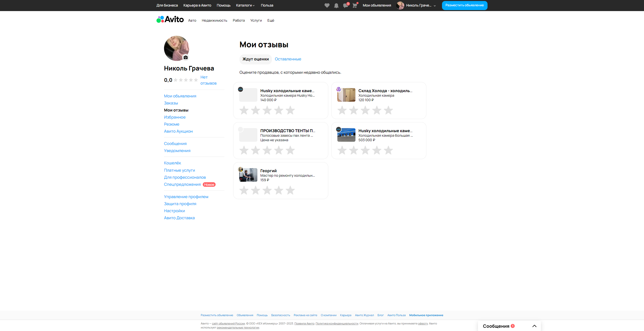Rate ПРОИЗВОДСТВО ТЕНТЫ listing five stars

tap(290, 150)
